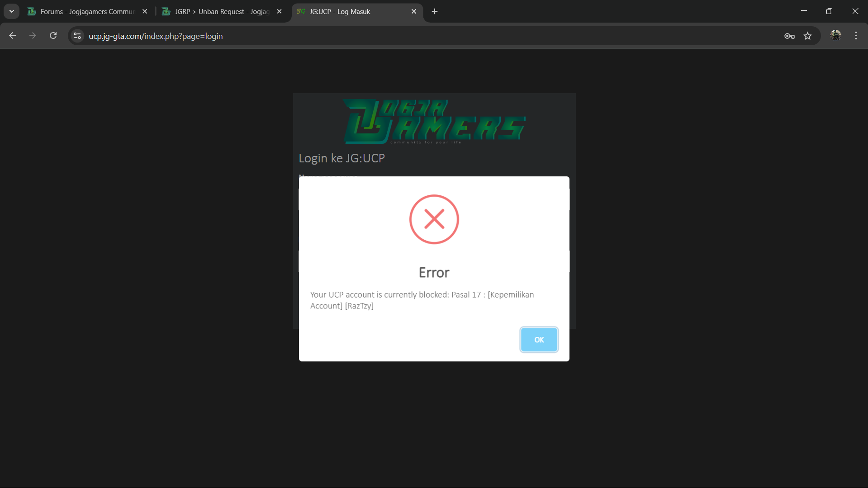
Task: Restore down the browser window
Action: [829, 11]
